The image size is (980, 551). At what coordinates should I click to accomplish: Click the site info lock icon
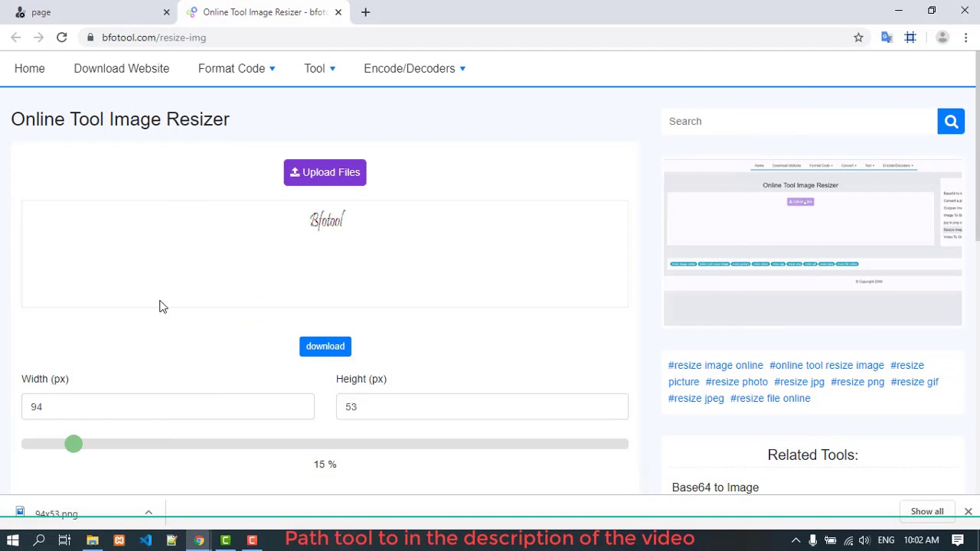coord(90,37)
